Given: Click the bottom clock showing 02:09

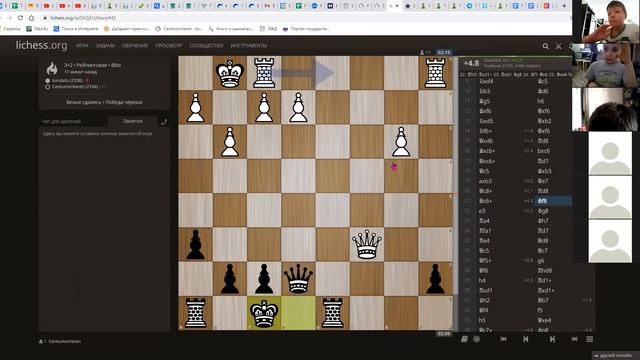Looking at the screenshot, I should (444, 334).
